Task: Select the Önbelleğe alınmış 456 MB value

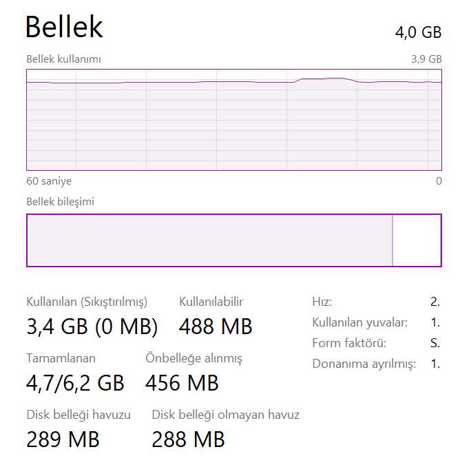Action: (182, 382)
